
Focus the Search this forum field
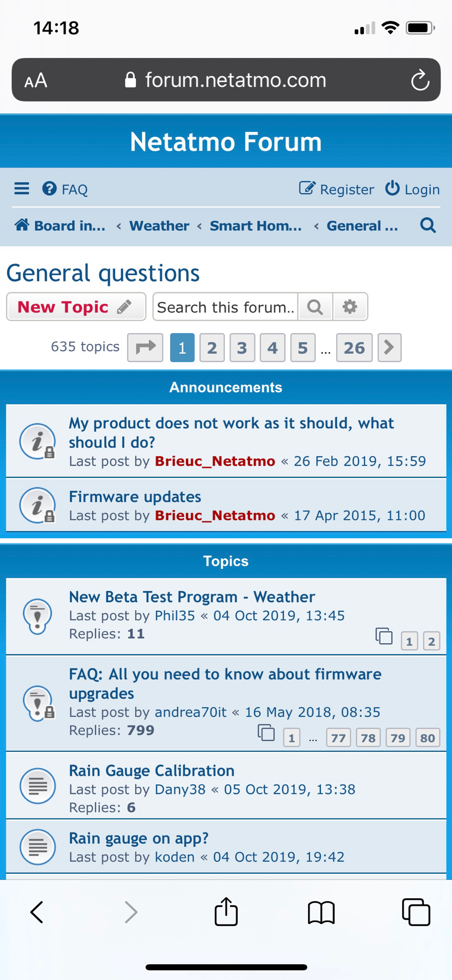point(225,307)
